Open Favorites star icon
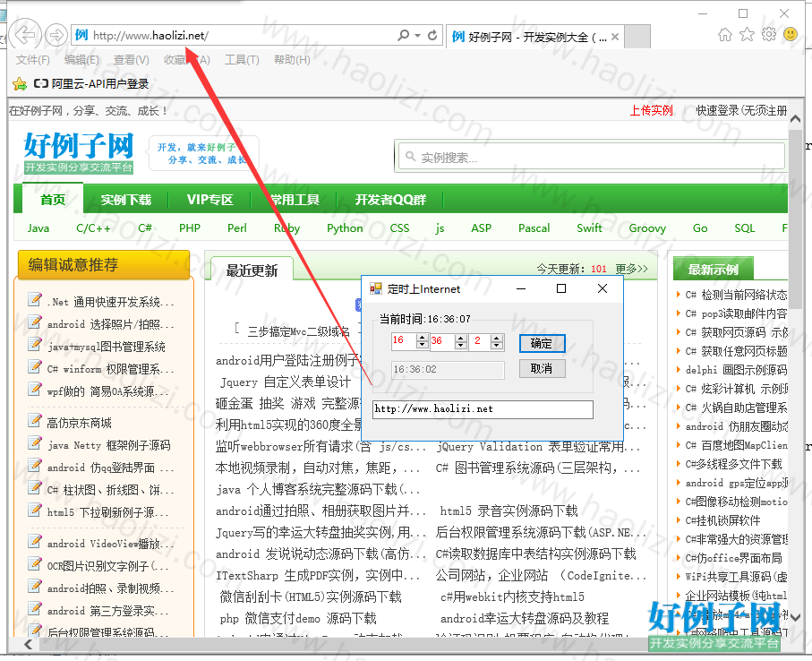812x661 pixels. pyautogui.click(x=747, y=35)
